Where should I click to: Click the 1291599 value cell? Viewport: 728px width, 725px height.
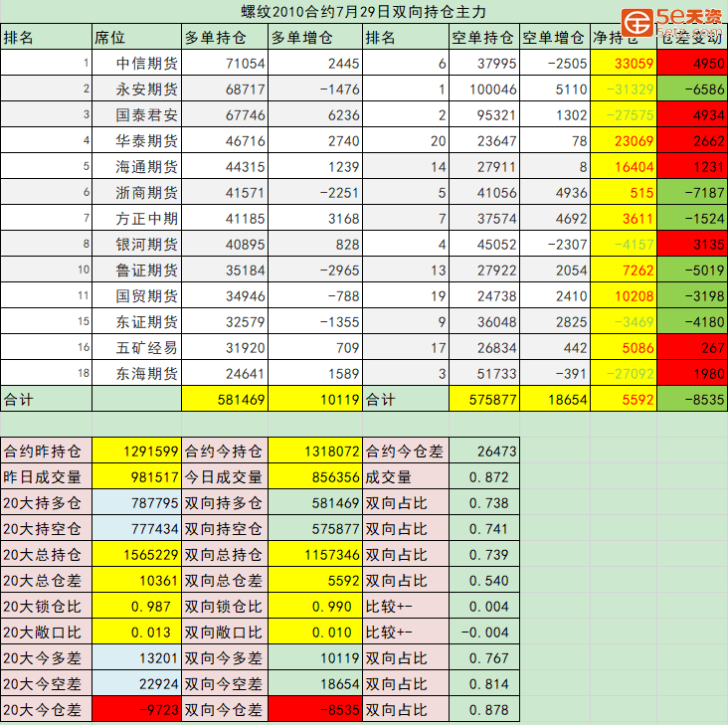point(136,452)
